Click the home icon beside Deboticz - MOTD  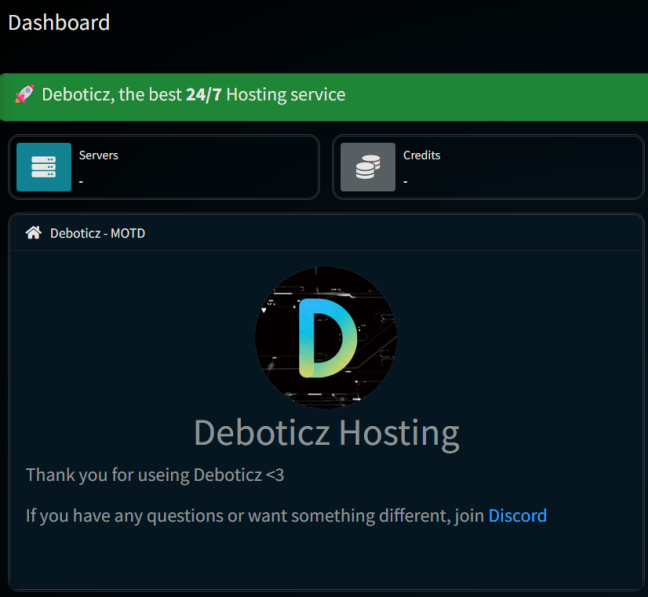pyautogui.click(x=34, y=233)
